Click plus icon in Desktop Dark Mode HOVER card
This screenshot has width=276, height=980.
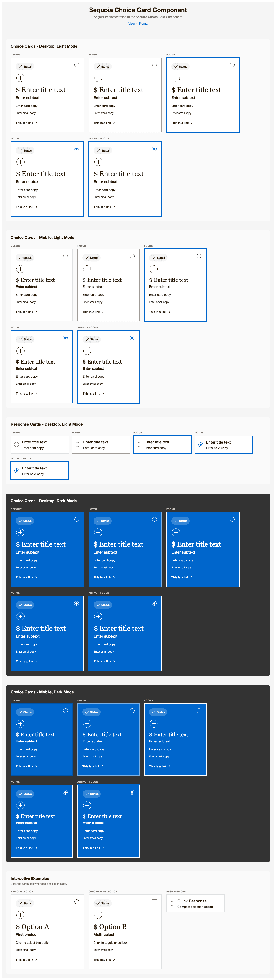click(x=98, y=533)
